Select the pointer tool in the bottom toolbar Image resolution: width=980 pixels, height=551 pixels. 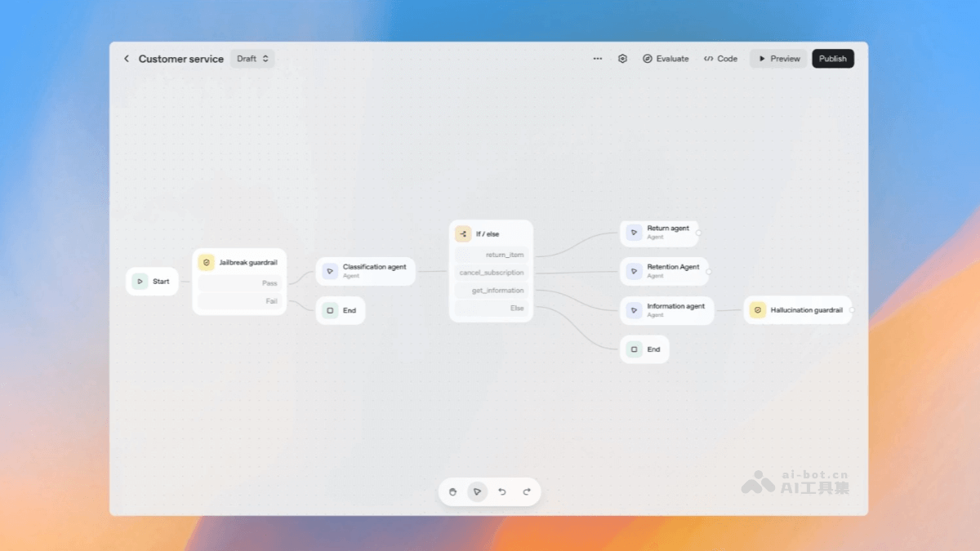tap(478, 491)
